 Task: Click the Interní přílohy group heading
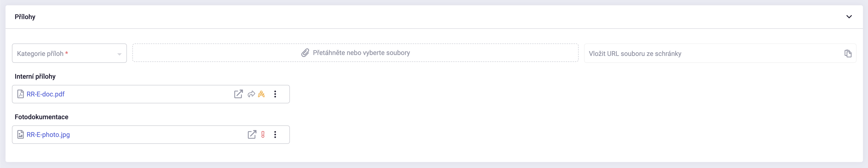coord(35,77)
